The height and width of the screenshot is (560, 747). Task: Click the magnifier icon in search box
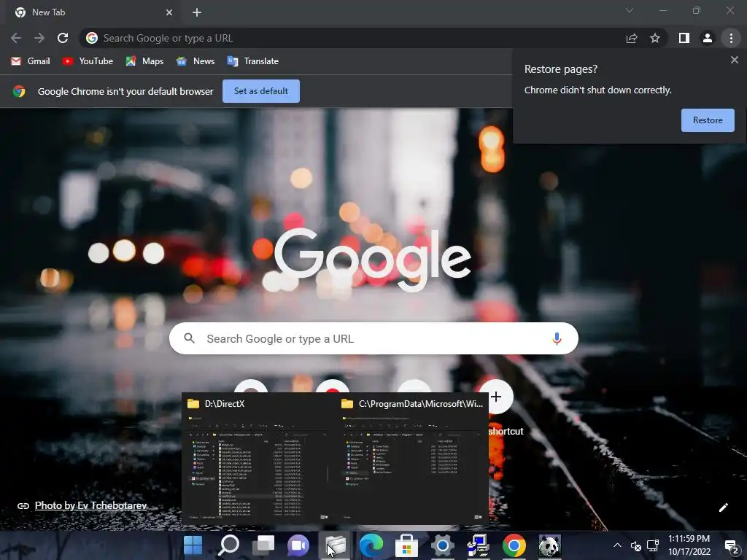coord(189,338)
